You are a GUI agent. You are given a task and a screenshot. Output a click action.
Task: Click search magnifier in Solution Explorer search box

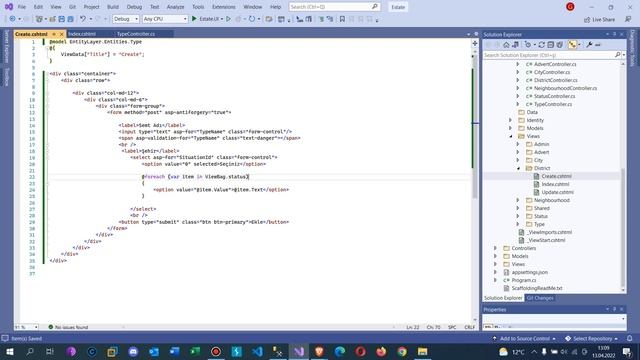[618, 55]
